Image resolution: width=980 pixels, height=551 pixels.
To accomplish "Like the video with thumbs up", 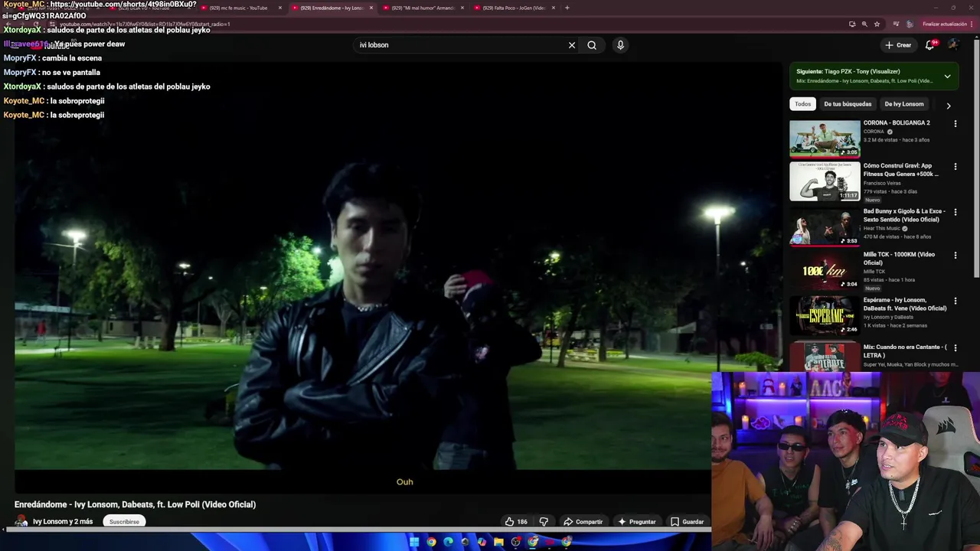I will [x=515, y=522].
